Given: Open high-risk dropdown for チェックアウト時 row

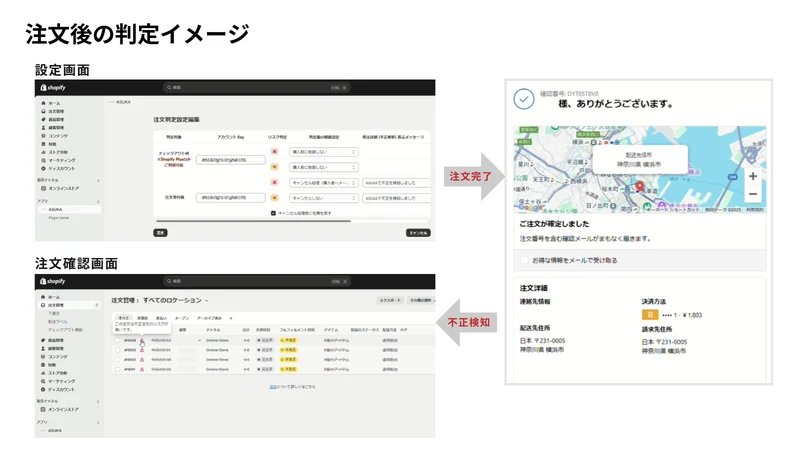Looking at the screenshot, I should pos(323,152).
